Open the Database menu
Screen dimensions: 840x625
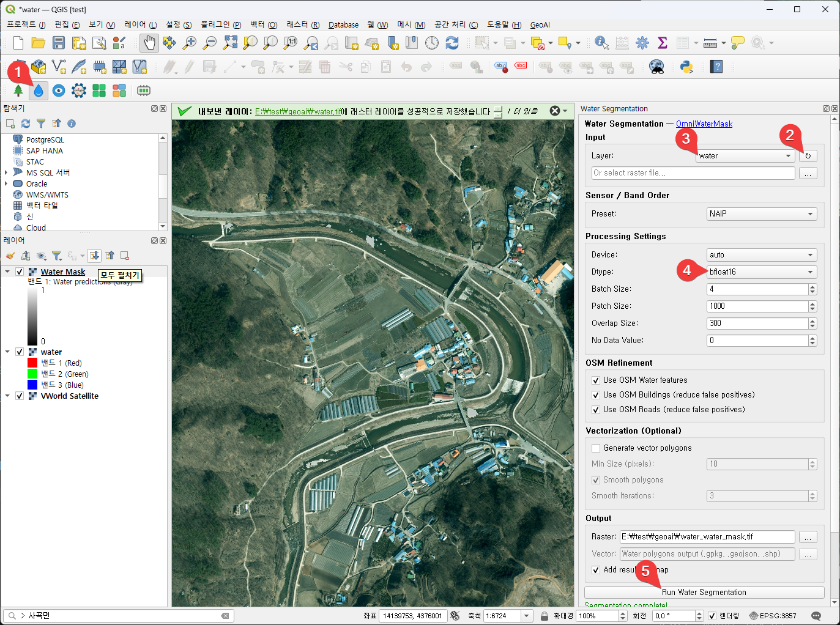point(343,25)
